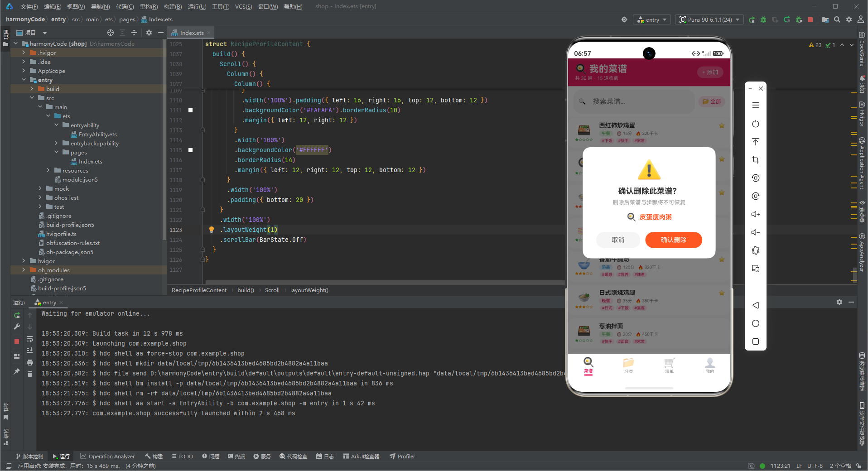Click emulator volume down icon
This screenshot has height=471, width=868.
click(756, 232)
